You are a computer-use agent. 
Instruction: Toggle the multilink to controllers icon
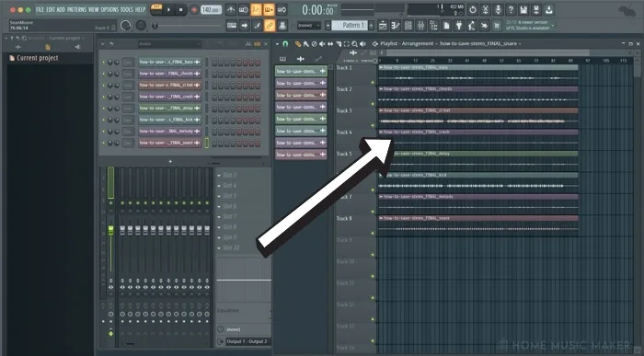[282, 26]
